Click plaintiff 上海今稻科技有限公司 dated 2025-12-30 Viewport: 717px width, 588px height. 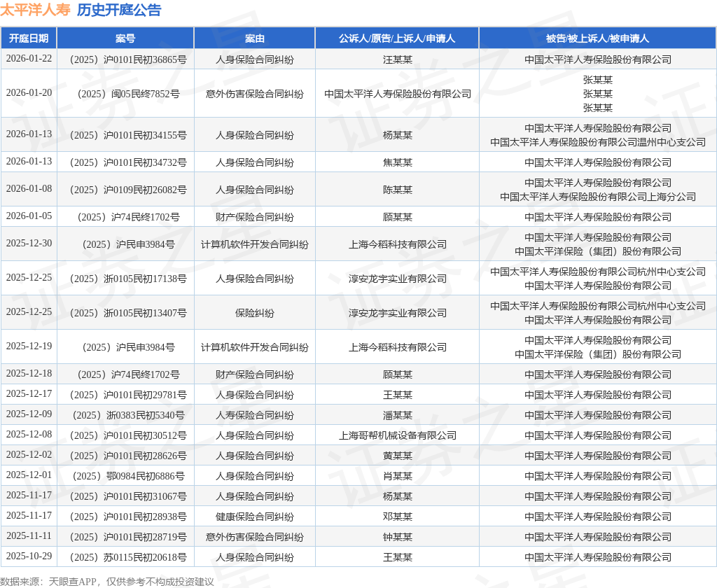pyautogui.click(x=398, y=244)
